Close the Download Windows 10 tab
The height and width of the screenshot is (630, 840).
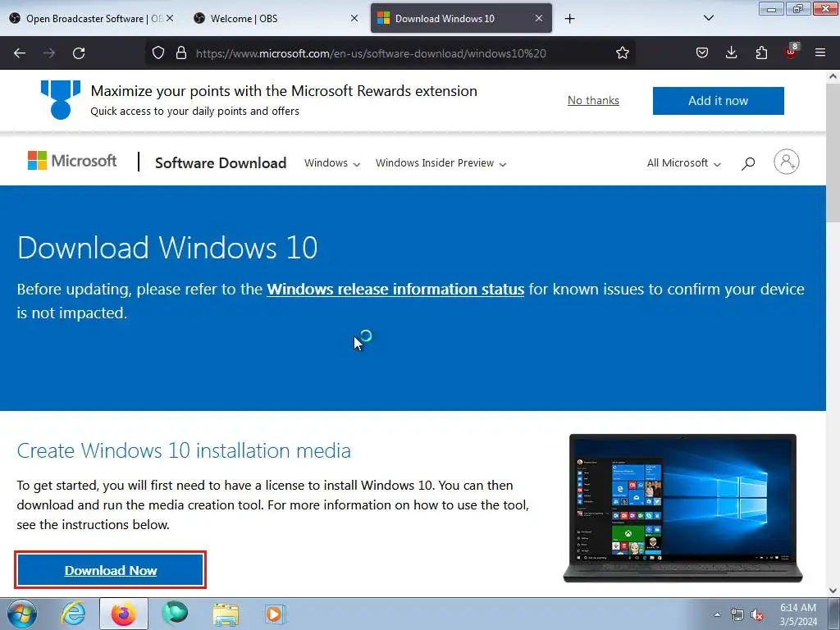click(539, 18)
